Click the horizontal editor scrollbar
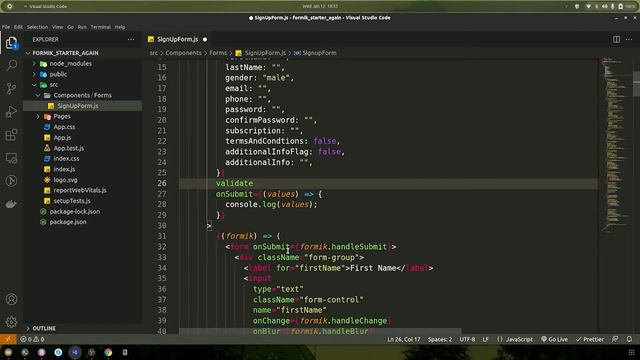 click(320, 331)
